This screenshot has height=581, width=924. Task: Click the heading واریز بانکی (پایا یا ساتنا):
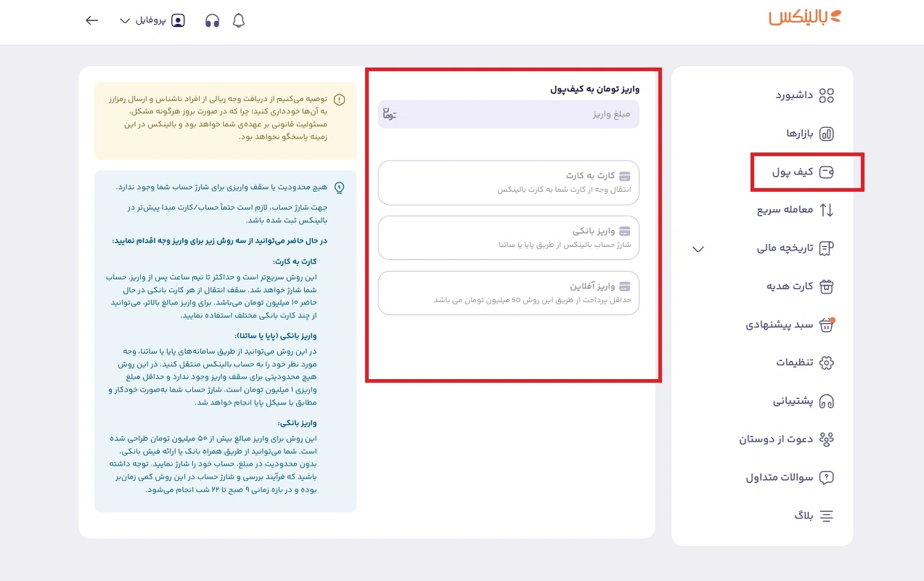277,336
